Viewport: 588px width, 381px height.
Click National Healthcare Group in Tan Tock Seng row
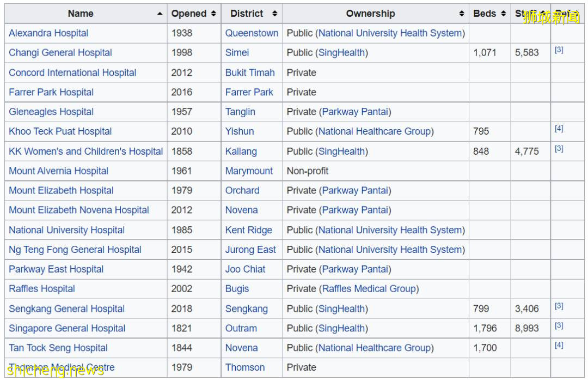coord(375,348)
